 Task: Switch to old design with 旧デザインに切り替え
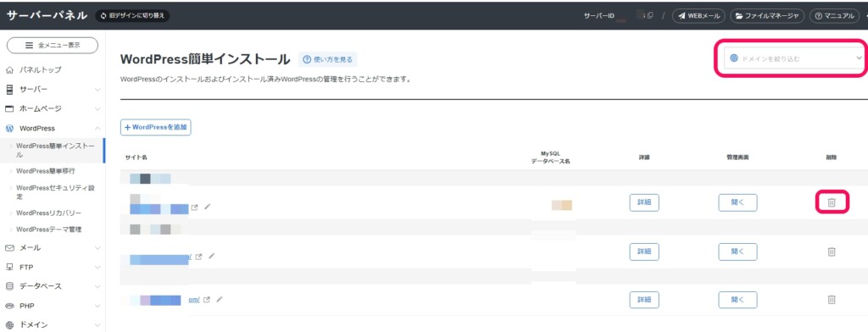(132, 16)
